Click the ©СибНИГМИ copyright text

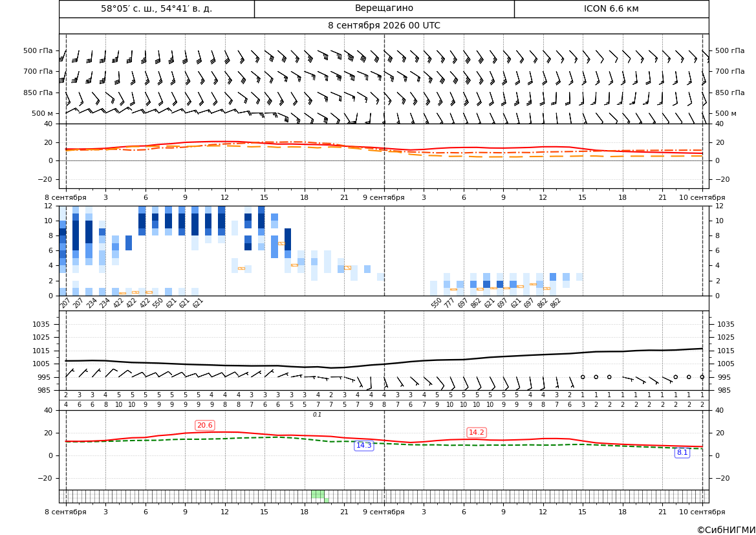pyautogui.click(x=726, y=530)
